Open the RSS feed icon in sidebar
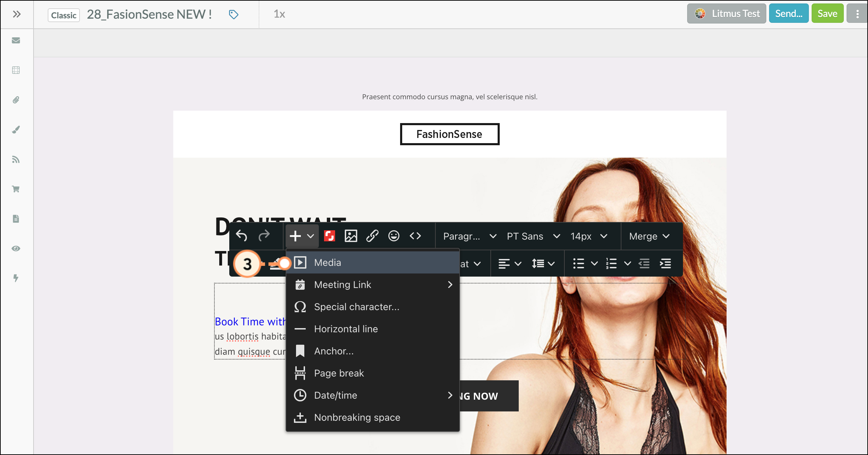Viewport: 868px width, 455px height. pos(16,159)
